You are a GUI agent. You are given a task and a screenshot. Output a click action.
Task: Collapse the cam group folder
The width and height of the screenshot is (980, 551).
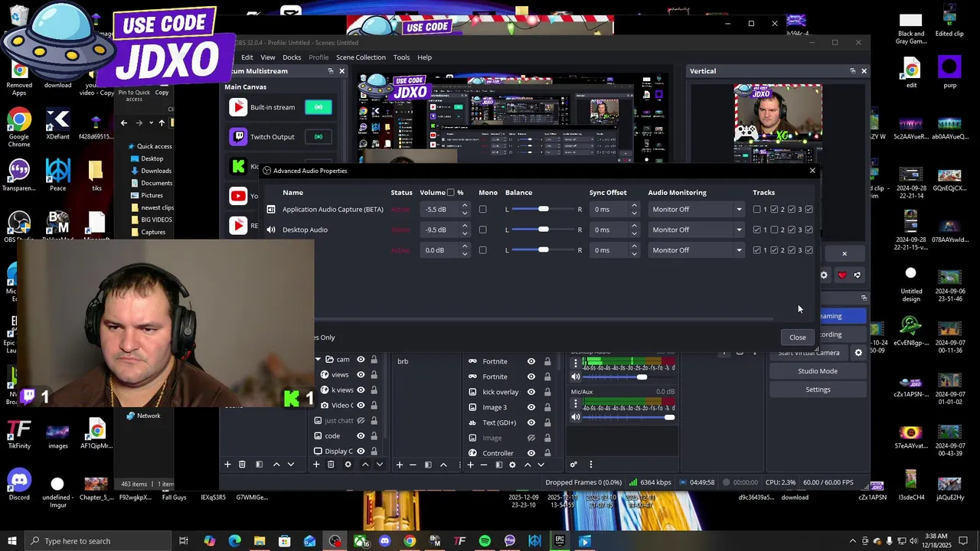[x=318, y=360]
